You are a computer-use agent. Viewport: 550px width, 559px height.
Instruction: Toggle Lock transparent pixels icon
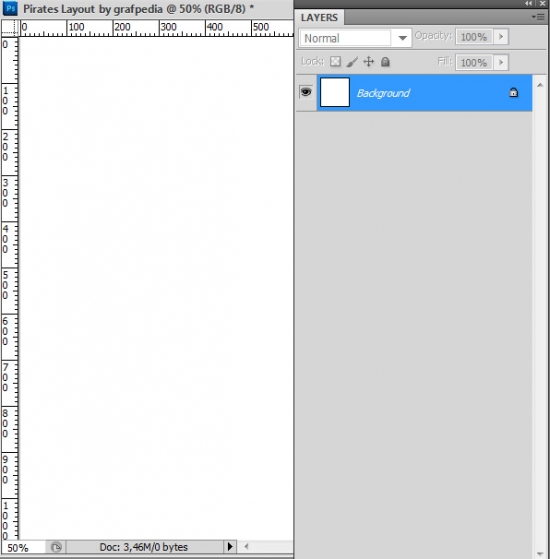pyautogui.click(x=335, y=62)
